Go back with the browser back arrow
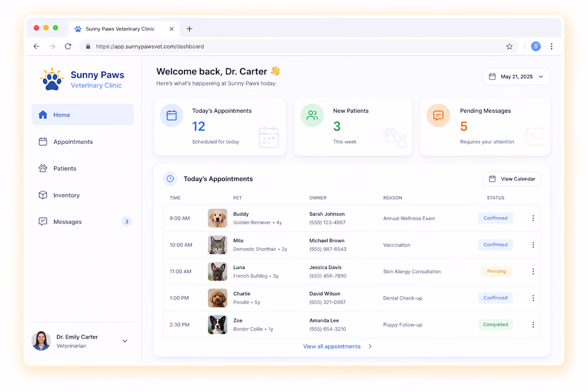 [36, 47]
